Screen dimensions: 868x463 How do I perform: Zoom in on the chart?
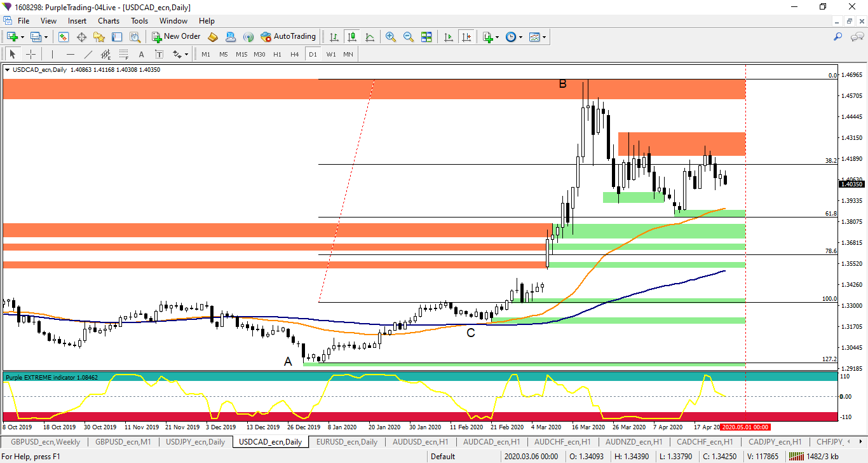tap(391, 37)
